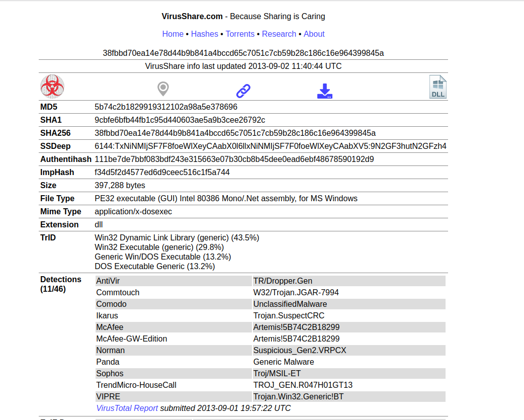Open the Torrents navigation link

[240, 34]
